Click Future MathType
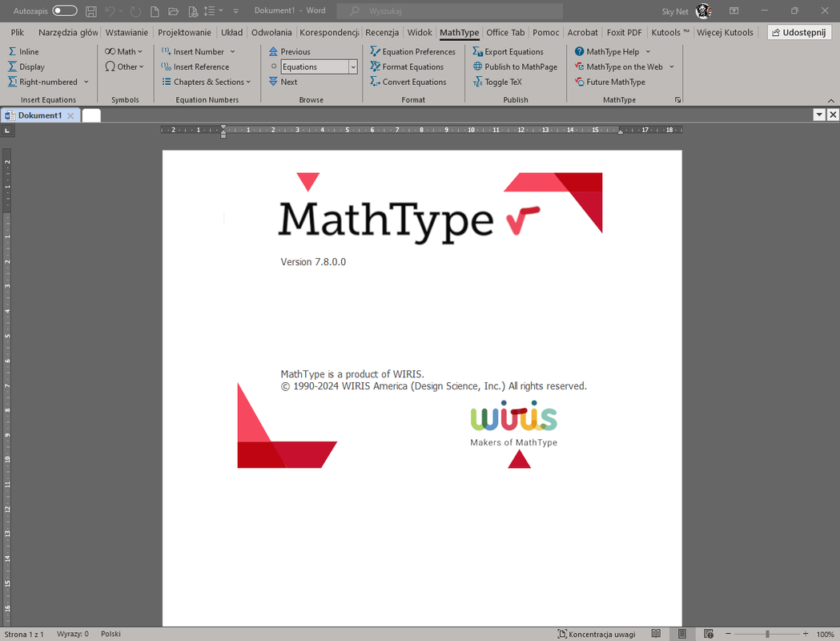Image resolution: width=840 pixels, height=641 pixels. point(609,82)
